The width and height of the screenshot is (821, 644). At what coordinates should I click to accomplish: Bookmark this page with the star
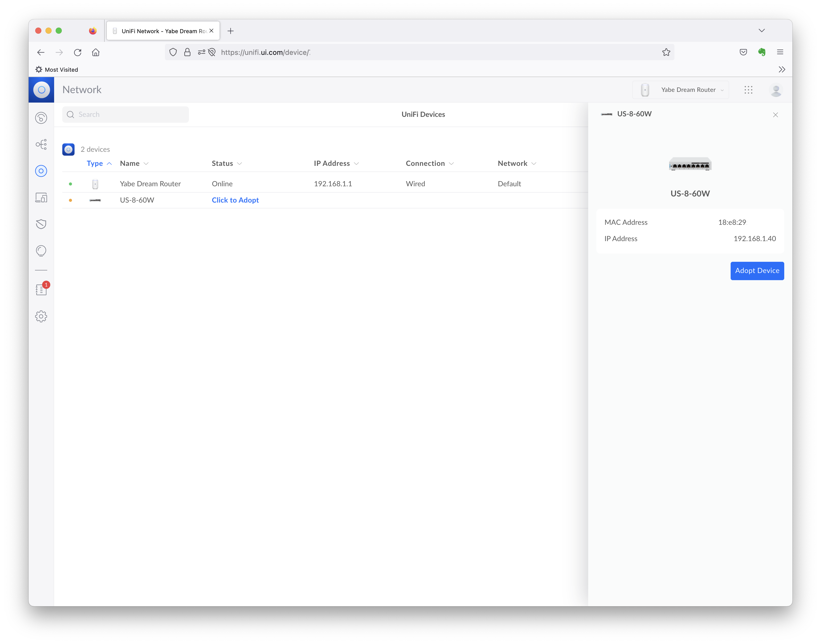pos(666,52)
